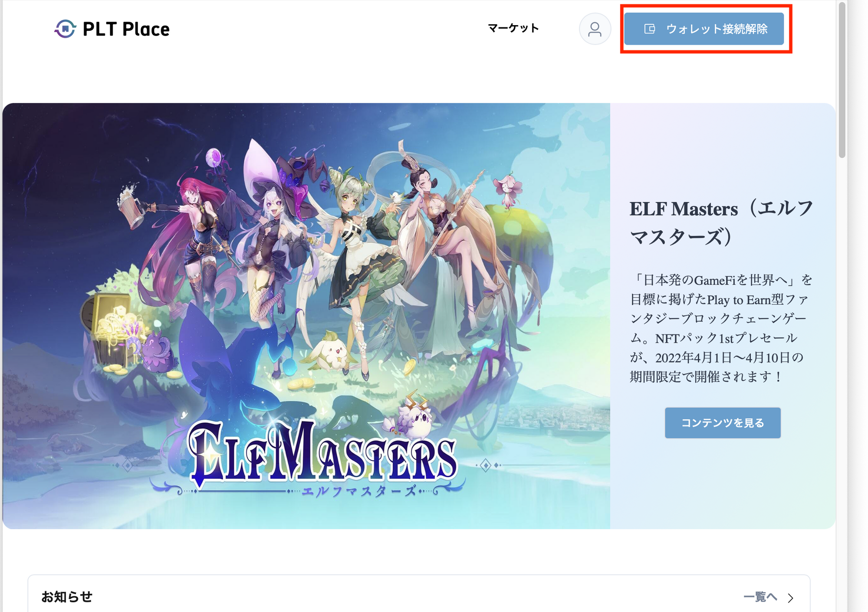This screenshot has width=868, height=612.
Task: Click the PLT Place title text
Action: [x=126, y=29]
